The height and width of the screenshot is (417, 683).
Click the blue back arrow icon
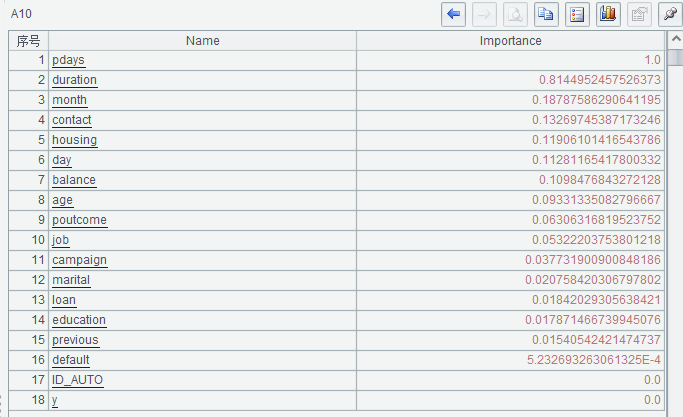click(x=453, y=14)
